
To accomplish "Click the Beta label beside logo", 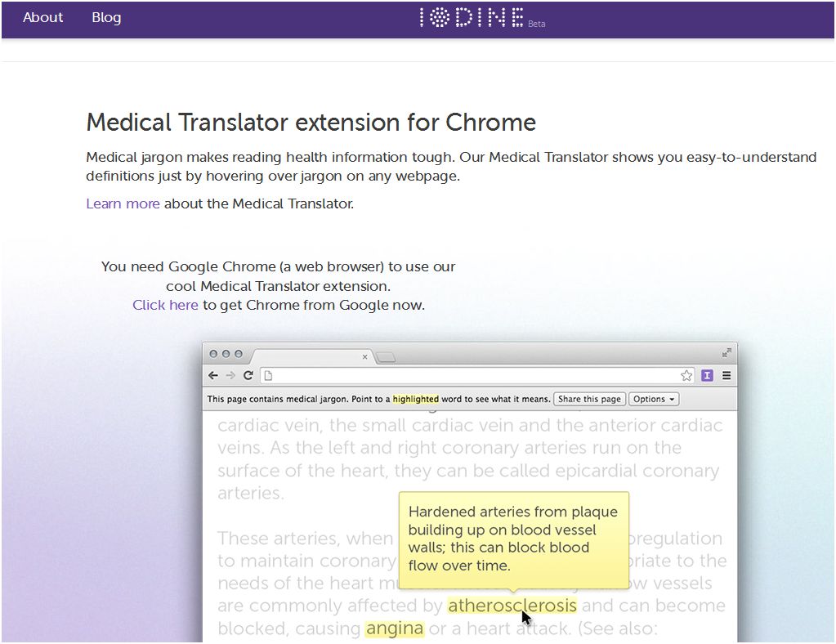I will [536, 24].
